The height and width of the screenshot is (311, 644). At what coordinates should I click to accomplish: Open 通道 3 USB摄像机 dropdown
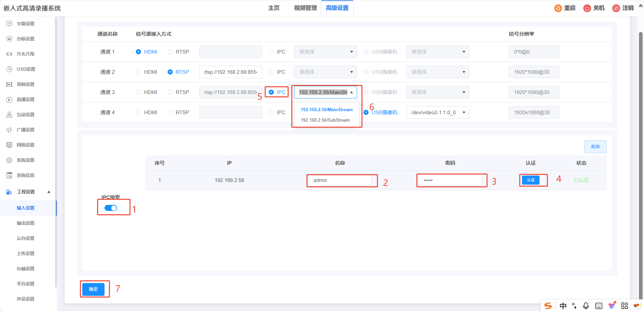[438, 92]
